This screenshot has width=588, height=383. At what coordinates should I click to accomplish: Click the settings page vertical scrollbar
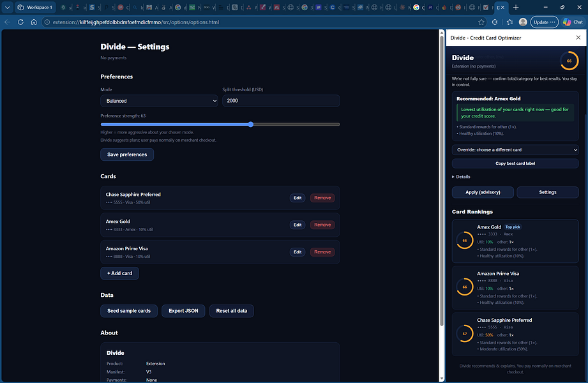pos(441,180)
